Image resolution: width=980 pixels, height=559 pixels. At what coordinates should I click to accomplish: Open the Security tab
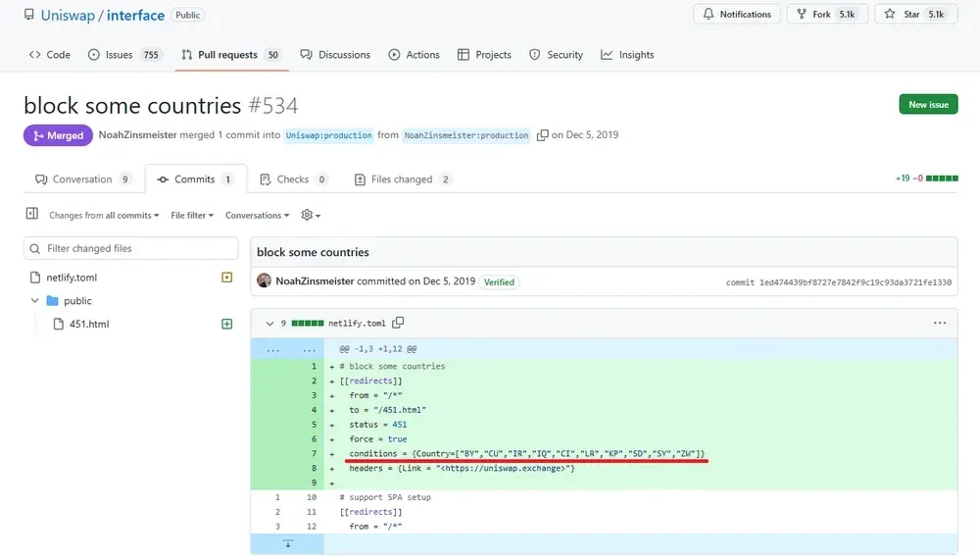[557, 54]
